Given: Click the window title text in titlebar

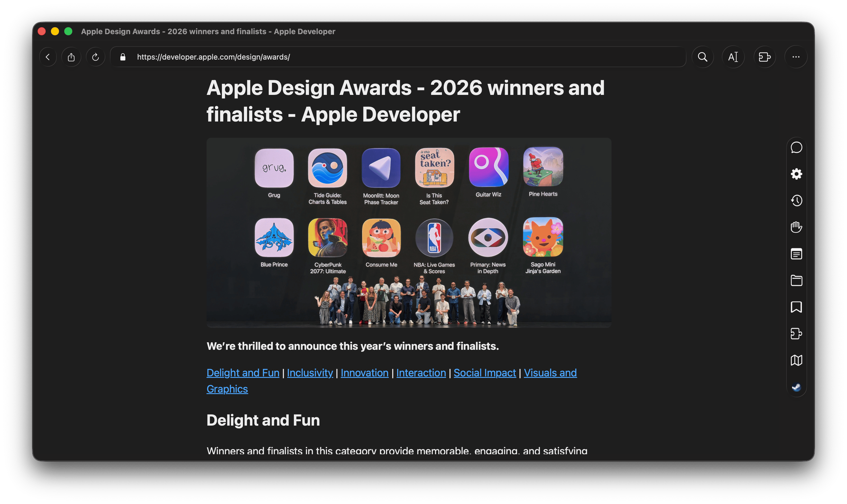Looking at the screenshot, I should (x=208, y=32).
